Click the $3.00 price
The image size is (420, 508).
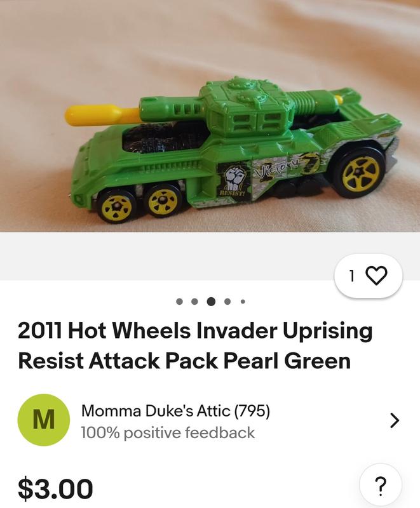(55, 488)
